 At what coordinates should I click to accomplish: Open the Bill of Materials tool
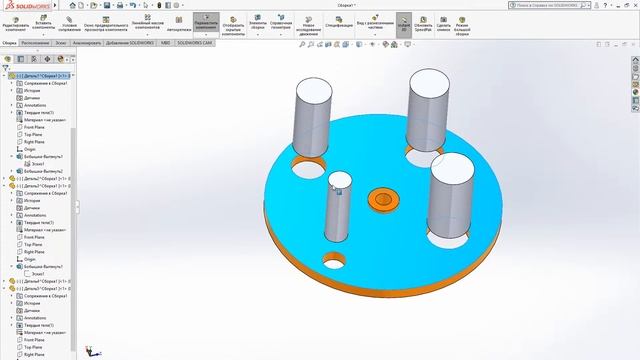click(339, 22)
